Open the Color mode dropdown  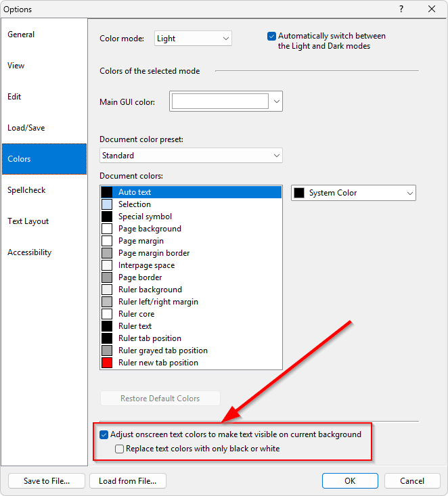(193, 39)
